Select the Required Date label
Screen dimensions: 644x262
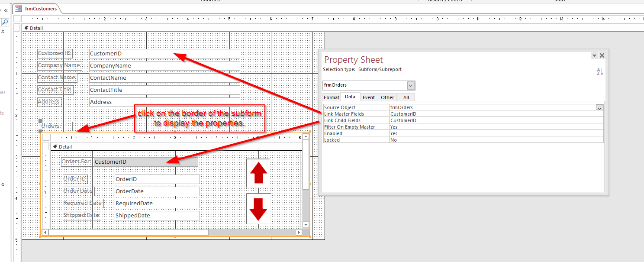coord(84,203)
